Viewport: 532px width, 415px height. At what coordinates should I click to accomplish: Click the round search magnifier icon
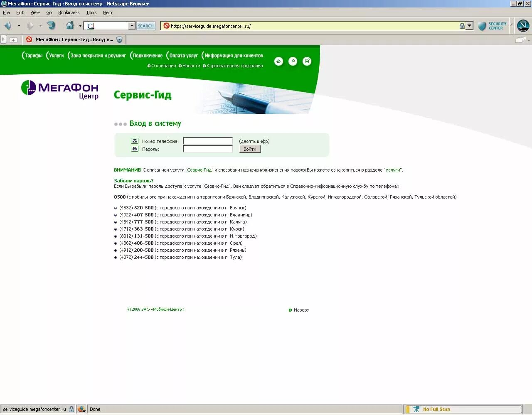tap(293, 61)
